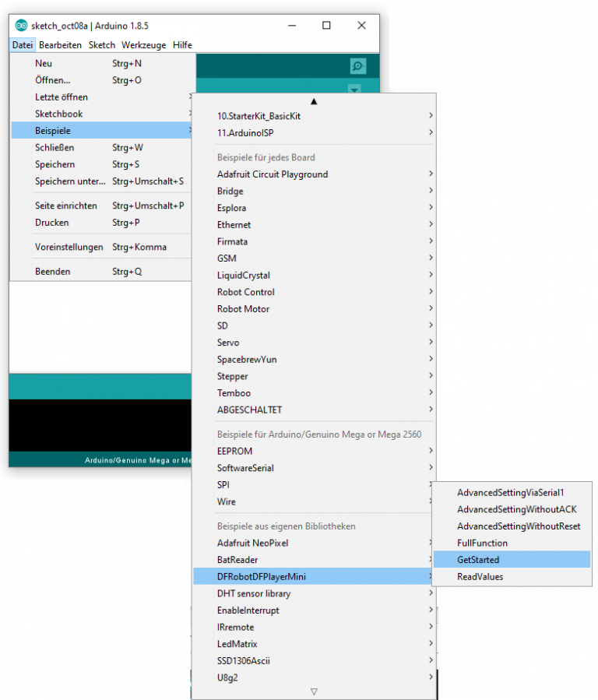Click the Drucken menu entry

pos(103,223)
